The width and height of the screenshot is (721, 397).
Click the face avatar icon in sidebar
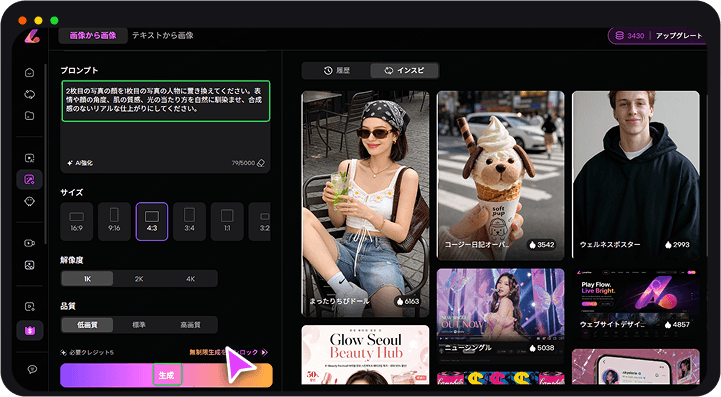tap(29, 201)
